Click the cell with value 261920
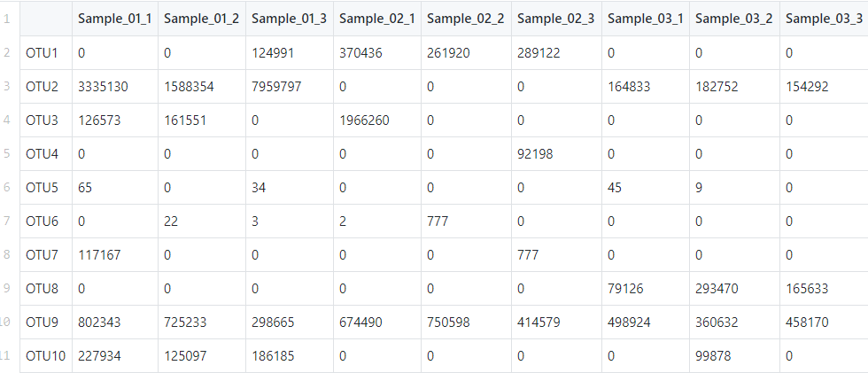This screenshot has width=868, height=373. pyautogui.click(x=466, y=53)
